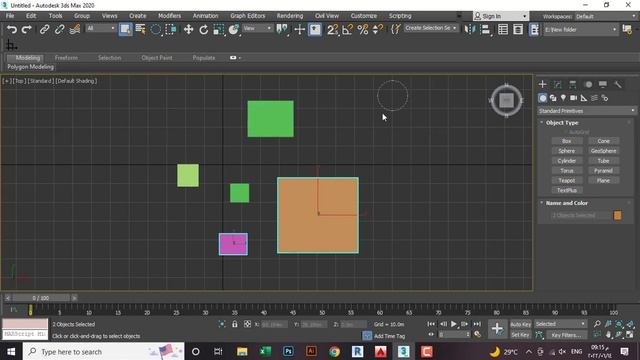Click the orange object color swatch
The image size is (640, 360).
pos(617,215)
